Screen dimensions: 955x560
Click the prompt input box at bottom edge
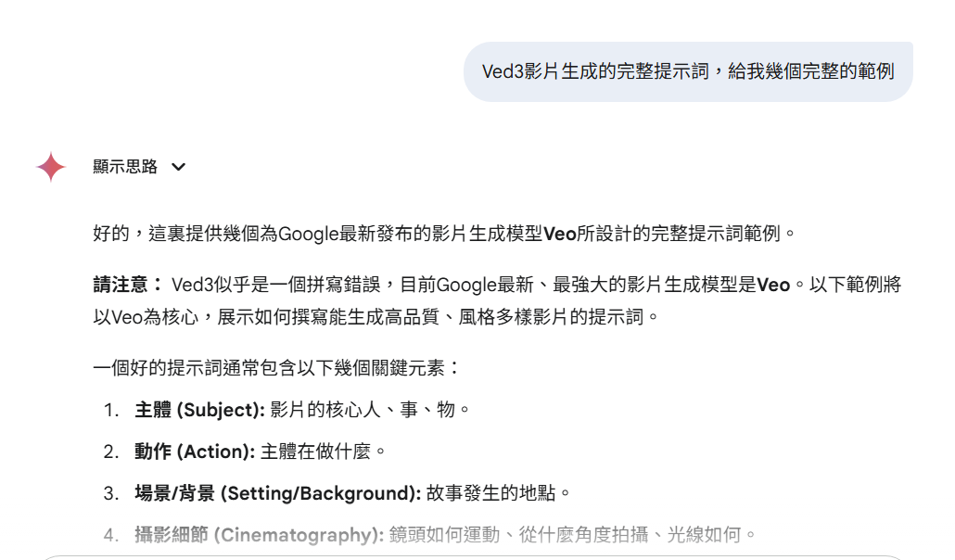(x=472, y=557)
